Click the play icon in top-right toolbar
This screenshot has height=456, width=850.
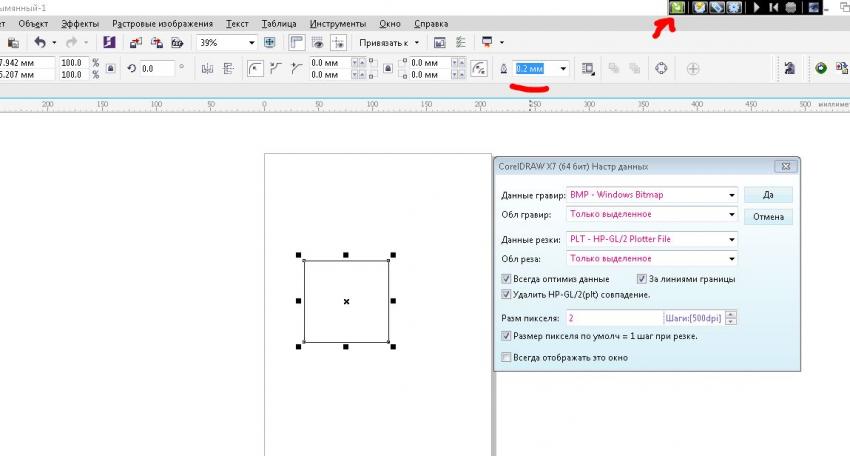757,8
